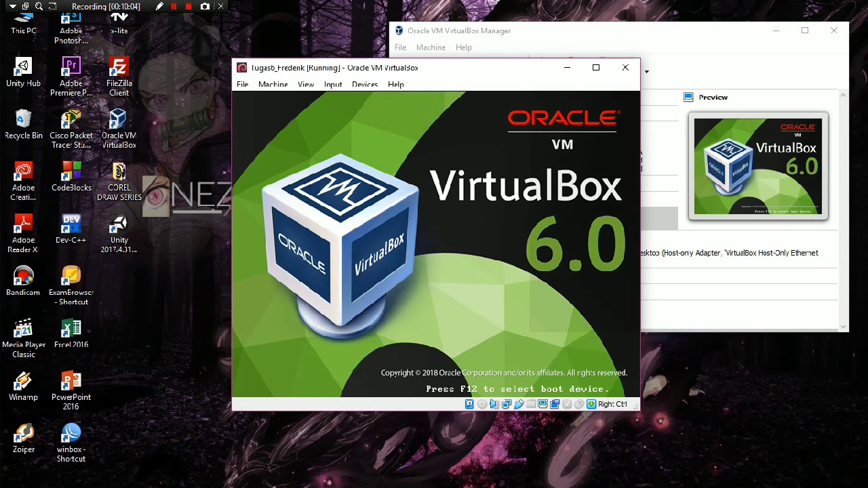
Task: Select the Adobe Photoshop desktop icon
Action: [x=71, y=28]
